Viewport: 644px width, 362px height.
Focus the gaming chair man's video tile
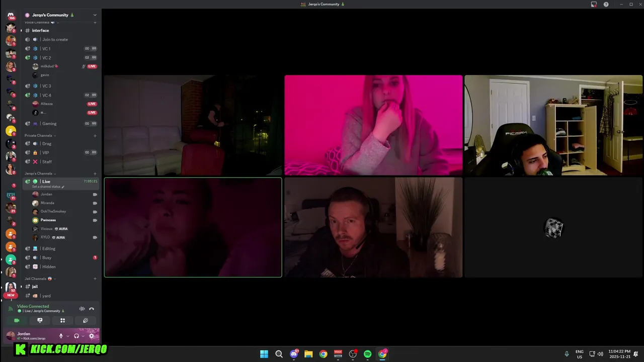(x=553, y=125)
